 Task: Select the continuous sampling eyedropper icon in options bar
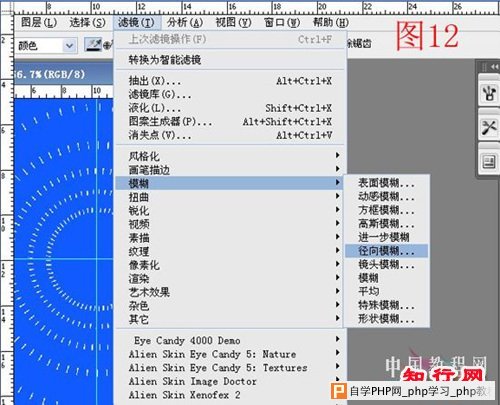pyautogui.click(x=94, y=44)
